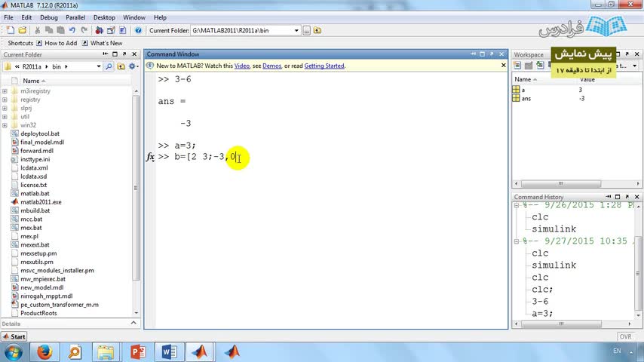Viewport: 644px width, 362px height.
Task: Expand the m3iregistry folder
Action: tap(5, 91)
